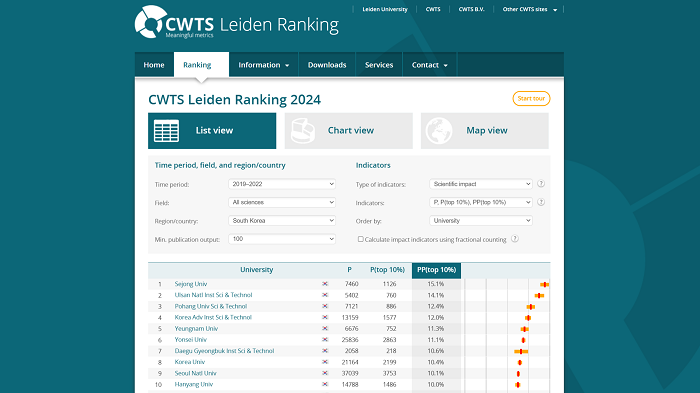Click help icon next to fractional counting
The height and width of the screenshot is (393, 700).
(x=515, y=239)
